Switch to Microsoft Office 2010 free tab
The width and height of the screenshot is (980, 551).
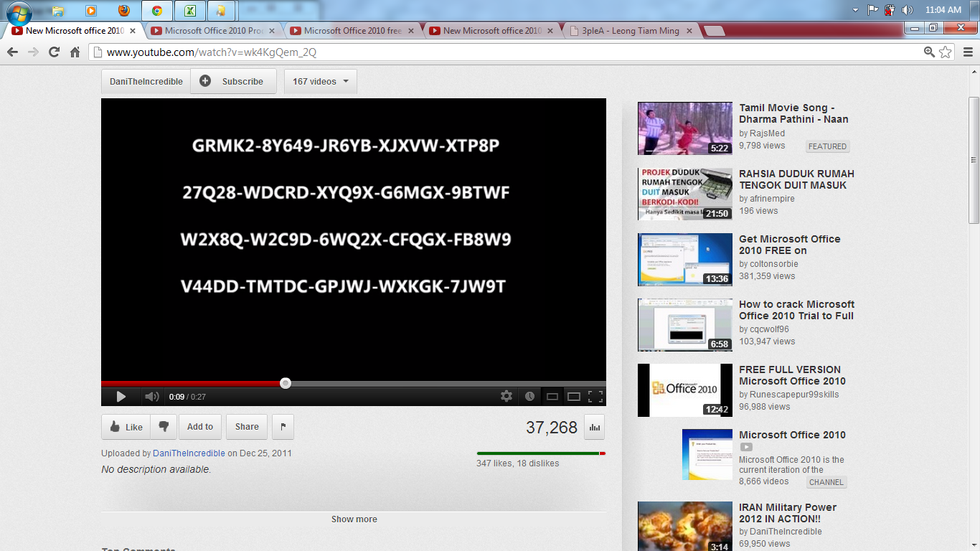pyautogui.click(x=353, y=31)
